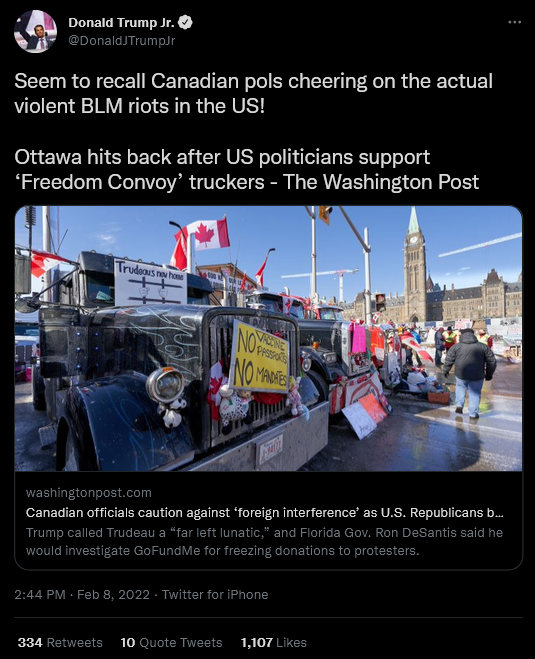
Task: Click the yellow No Vaccine Passports sign
Action: 260,357
